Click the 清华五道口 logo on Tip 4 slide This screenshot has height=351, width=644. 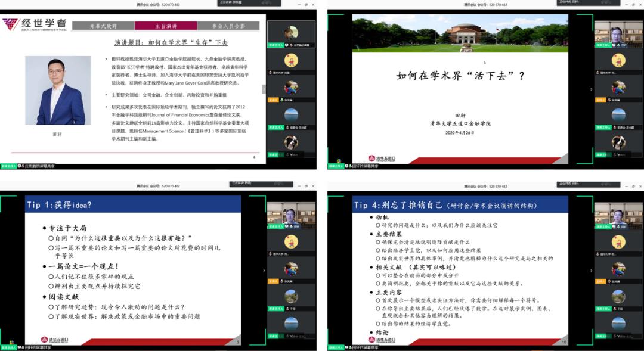(382, 340)
